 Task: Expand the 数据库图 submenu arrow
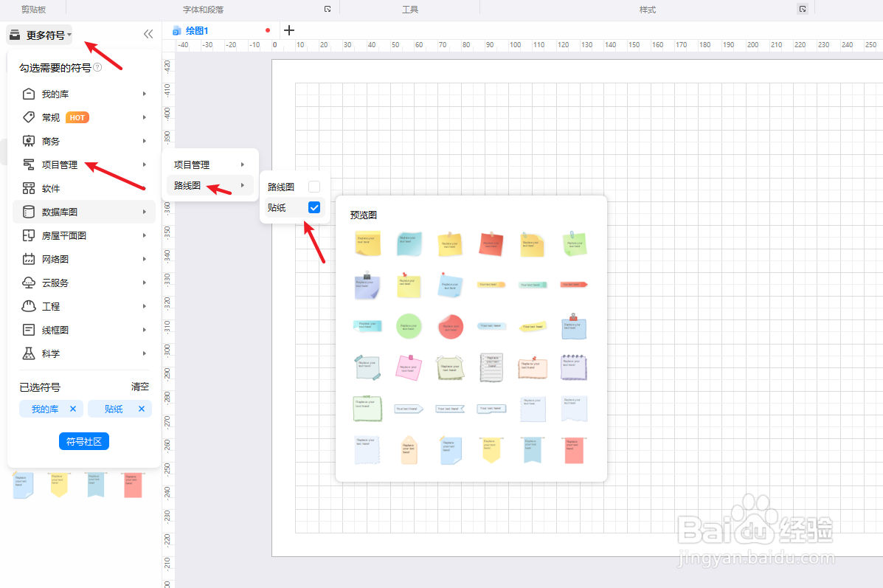(x=145, y=212)
